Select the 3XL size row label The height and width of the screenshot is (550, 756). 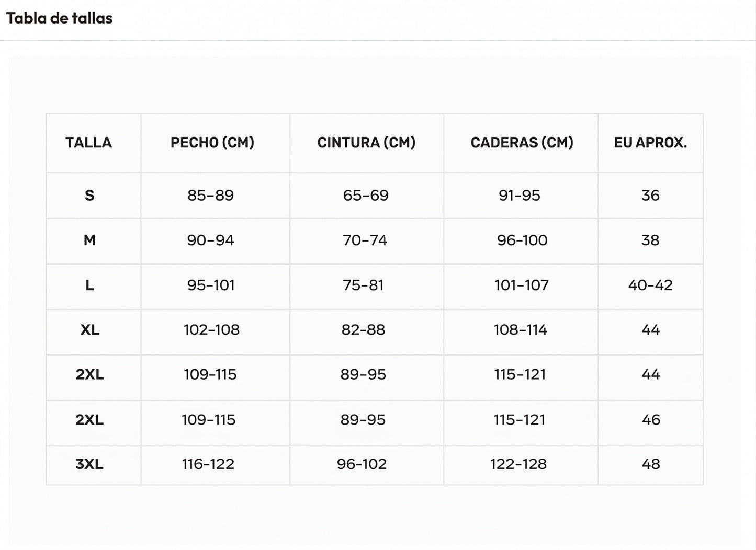pos(89,464)
